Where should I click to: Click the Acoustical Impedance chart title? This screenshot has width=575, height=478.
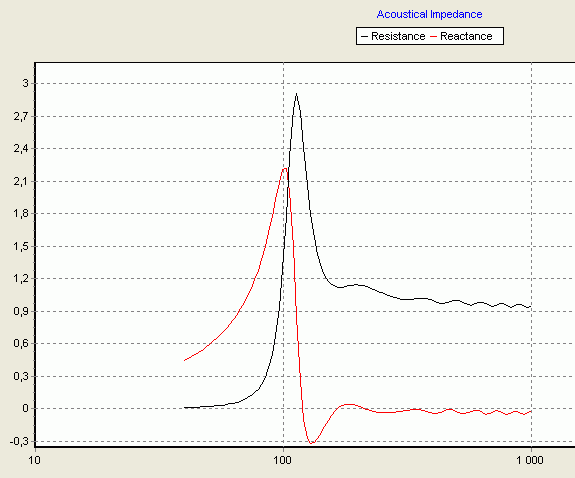pyautogui.click(x=429, y=14)
